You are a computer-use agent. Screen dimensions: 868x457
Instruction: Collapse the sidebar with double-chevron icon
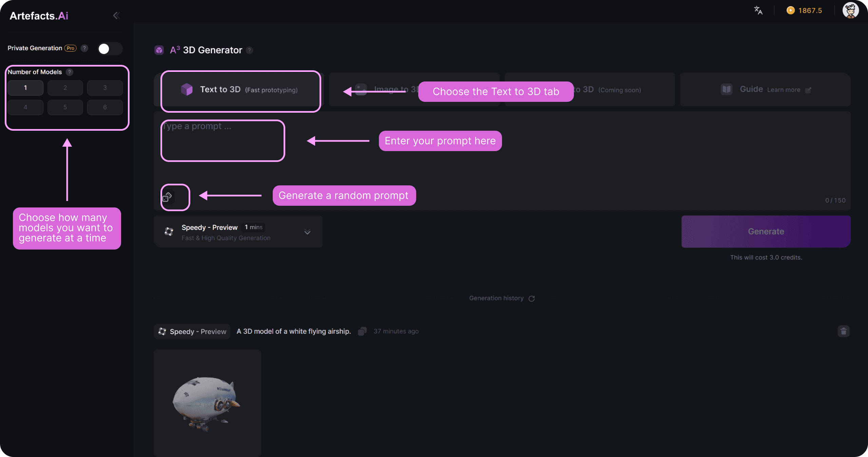click(116, 16)
